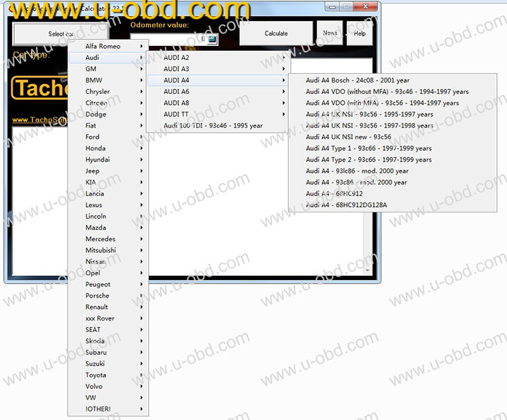Image resolution: width=507 pixels, height=420 pixels.
Task: Open the www.TachoSoft link
Action: 39,120
